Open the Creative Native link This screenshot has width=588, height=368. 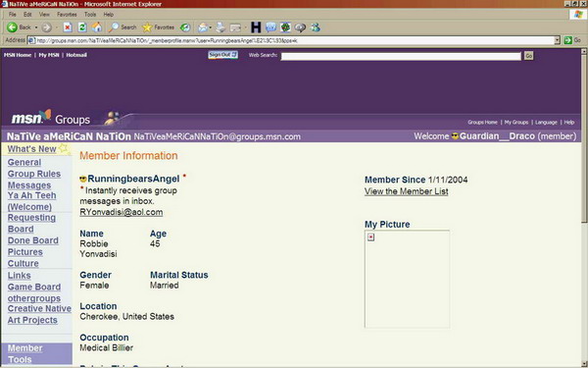39,309
